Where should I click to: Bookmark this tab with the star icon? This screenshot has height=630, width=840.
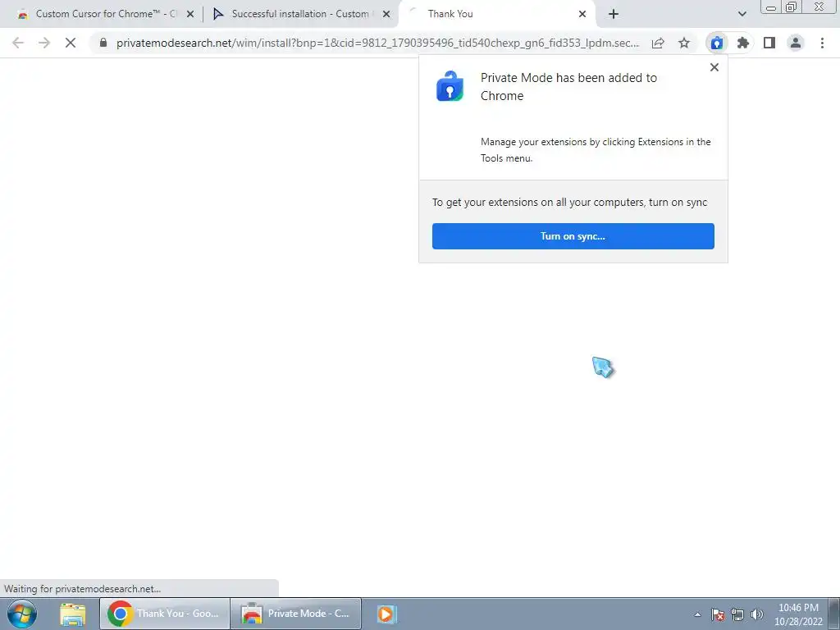click(x=684, y=43)
